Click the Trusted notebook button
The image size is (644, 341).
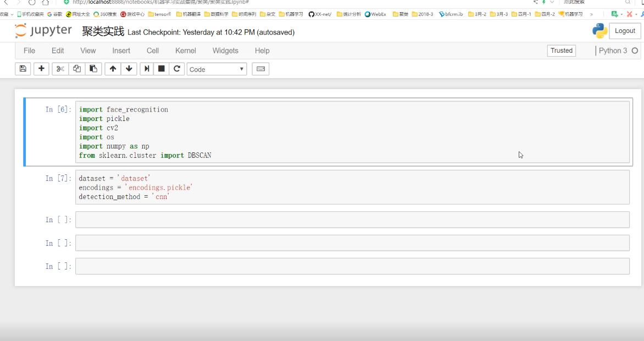pos(562,51)
